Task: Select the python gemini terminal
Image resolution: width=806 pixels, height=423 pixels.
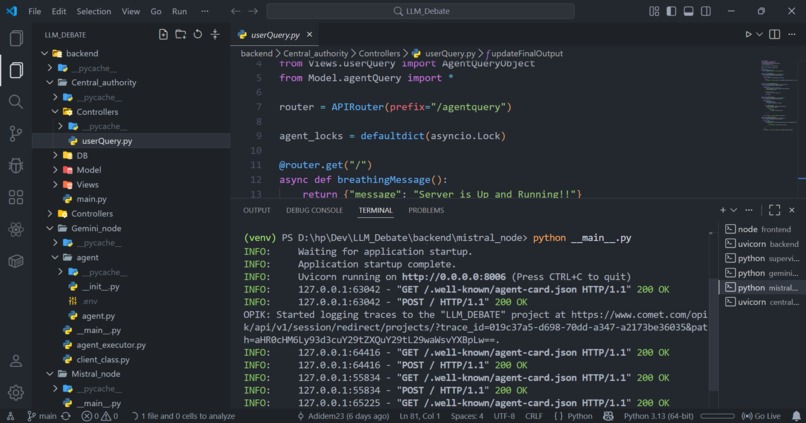Action: [761, 273]
